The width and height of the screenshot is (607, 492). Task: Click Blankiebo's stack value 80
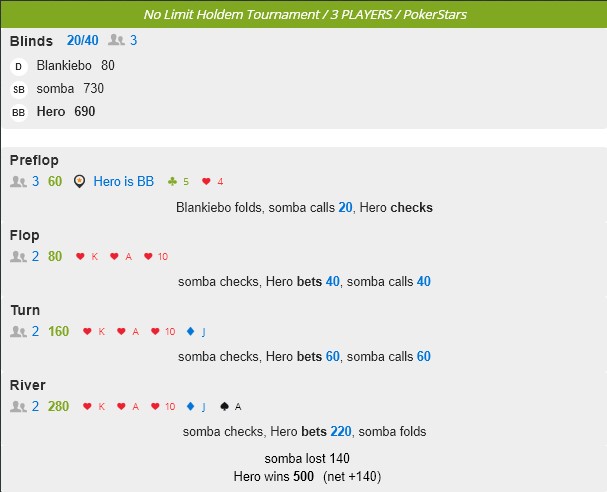coord(108,65)
